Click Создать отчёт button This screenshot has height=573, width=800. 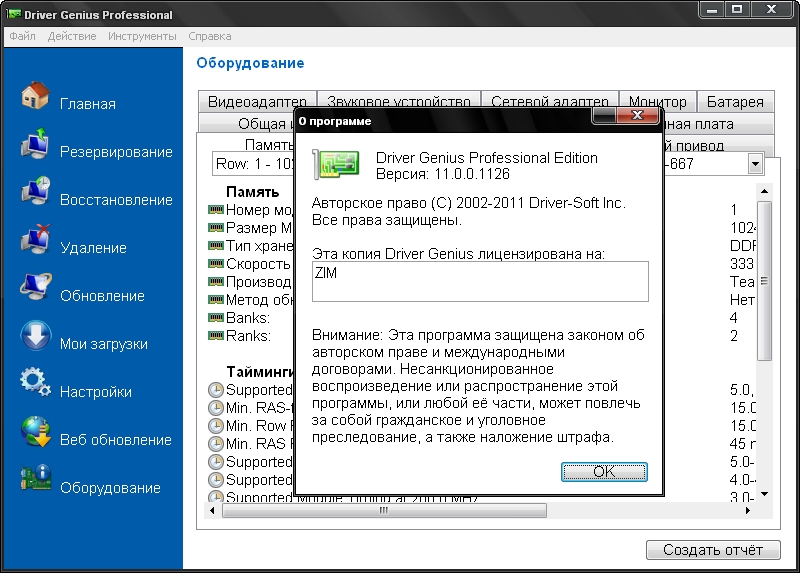pyautogui.click(x=713, y=550)
